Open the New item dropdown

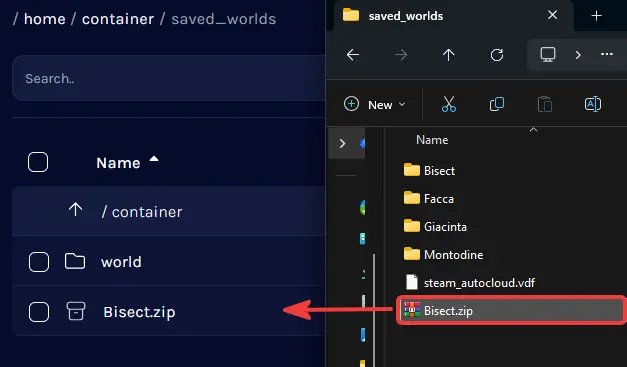(x=375, y=104)
